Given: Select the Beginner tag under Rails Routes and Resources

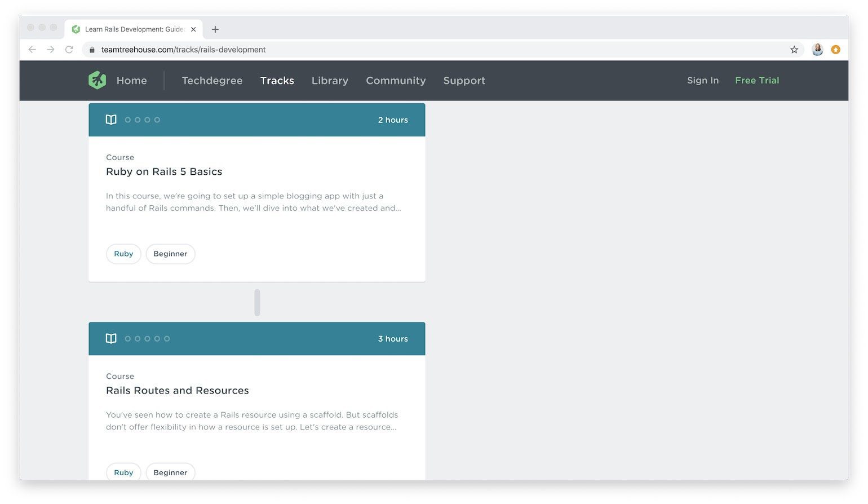Looking at the screenshot, I should tap(170, 472).
